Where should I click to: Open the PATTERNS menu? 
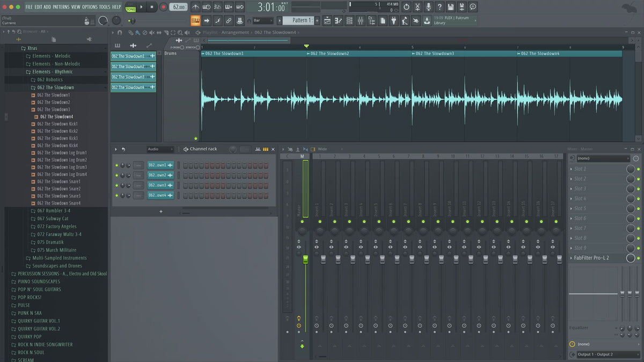point(61,7)
